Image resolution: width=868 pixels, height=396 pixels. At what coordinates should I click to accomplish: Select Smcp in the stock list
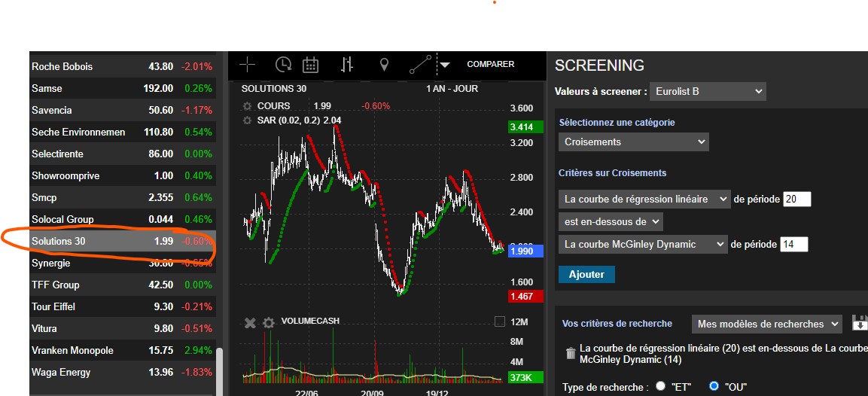(123, 198)
